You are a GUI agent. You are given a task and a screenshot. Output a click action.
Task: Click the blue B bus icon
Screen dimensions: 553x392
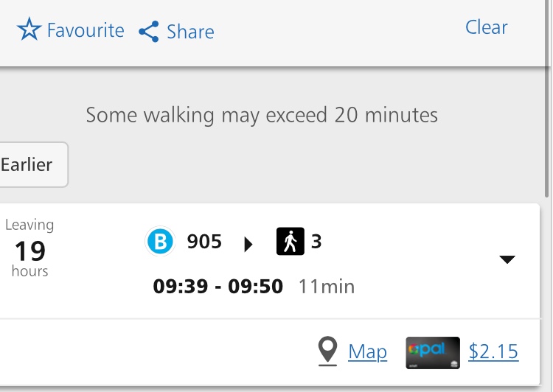160,242
